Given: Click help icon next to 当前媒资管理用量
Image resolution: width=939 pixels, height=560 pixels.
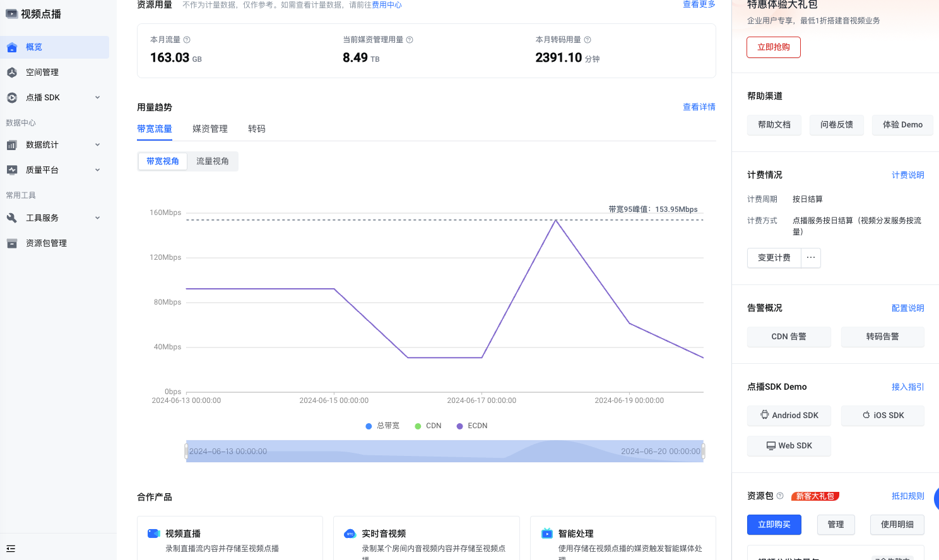Looking at the screenshot, I should (410, 40).
